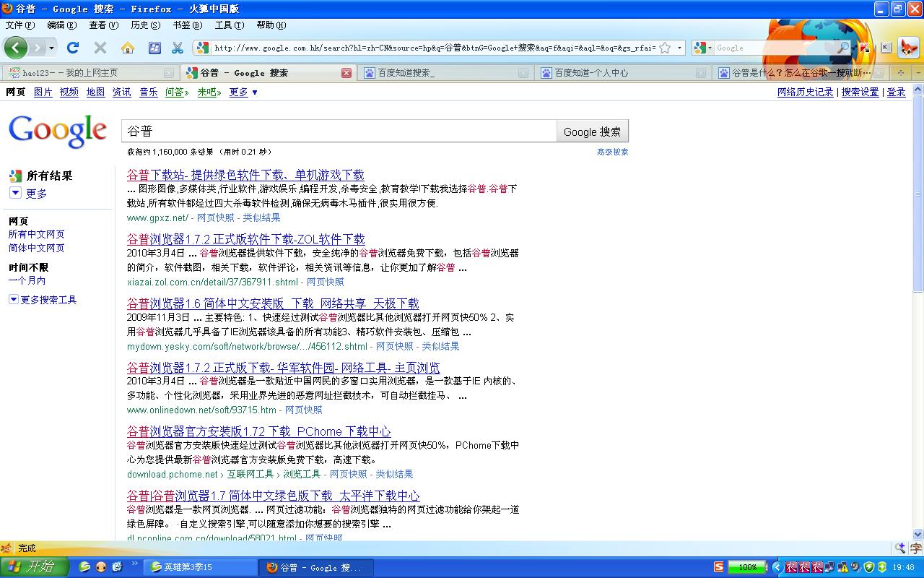Open result 谷普下载站- 提供绿色软件下载
Screen dimensions: 924x578
click(x=245, y=175)
